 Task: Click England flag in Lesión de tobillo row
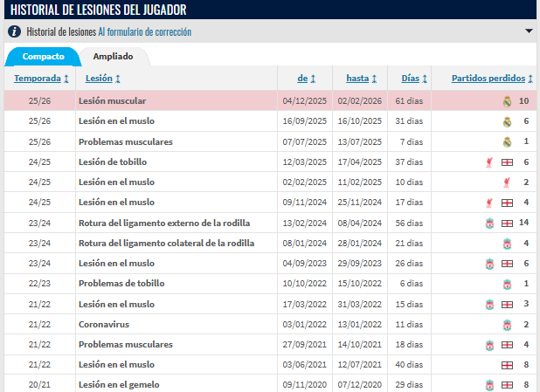(x=507, y=162)
